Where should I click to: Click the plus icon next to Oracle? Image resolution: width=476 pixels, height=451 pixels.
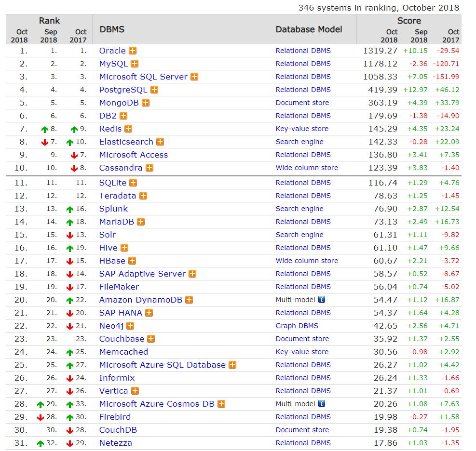tap(132, 51)
